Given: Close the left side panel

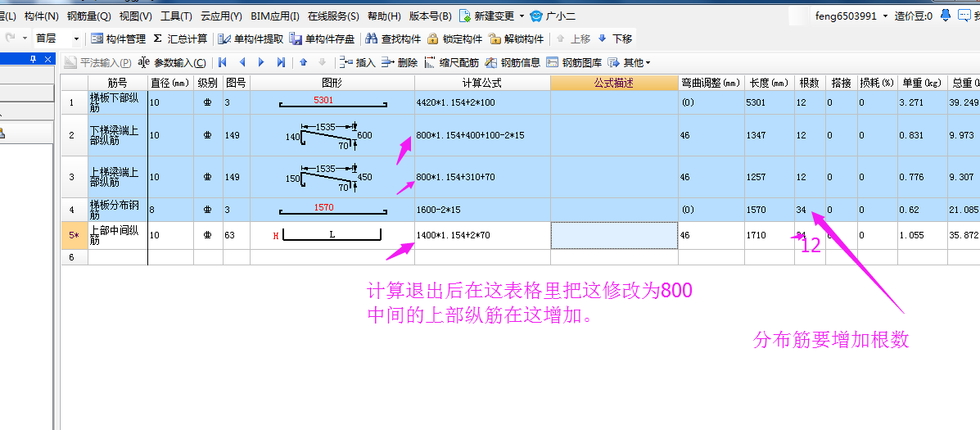Looking at the screenshot, I should pyautogui.click(x=47, y=59).
